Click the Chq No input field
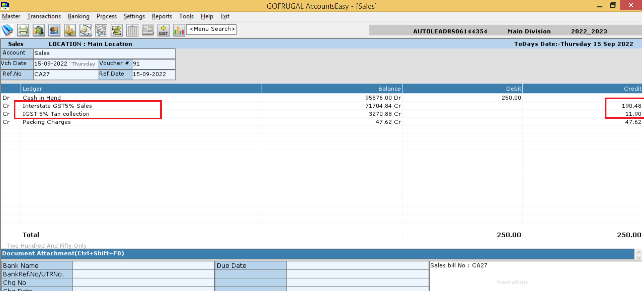The width and height of the screenshot is (644, 291). pyautogui.click(x=144, y=283)
